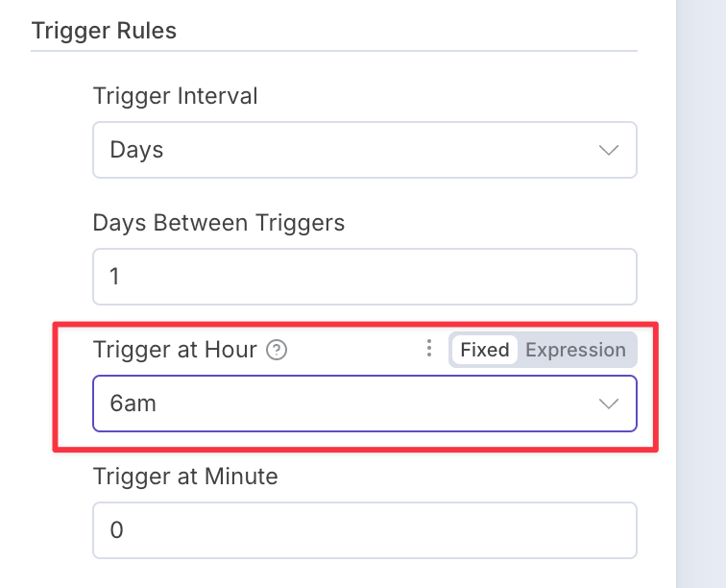Screen dimensions: 726x588
Task: Click the help icon beside Trigger at Hour
Action: click(x=277, y=350)
